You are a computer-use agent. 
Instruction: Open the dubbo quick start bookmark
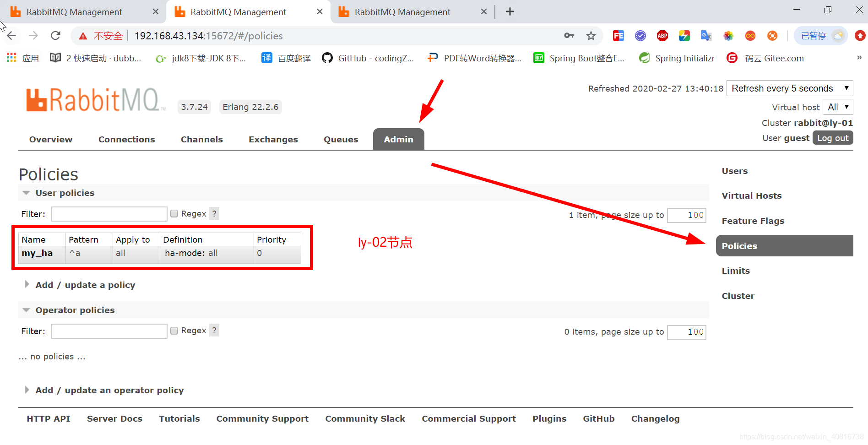pos(95,58)
